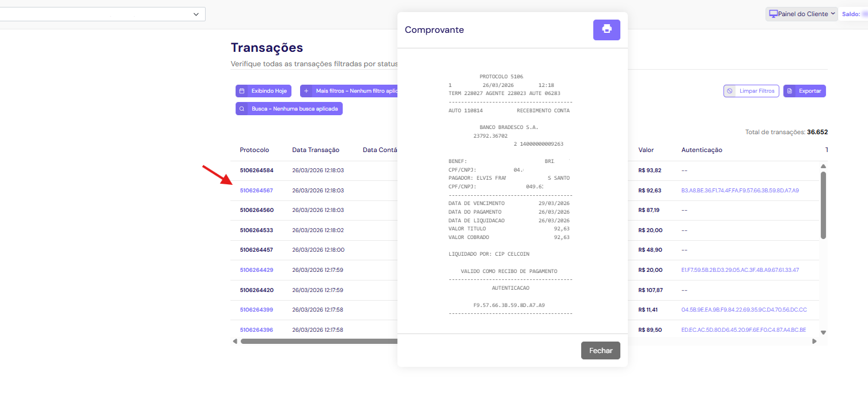
Task: Click the Autenticação column header
Action: click(x=702, y=150)
